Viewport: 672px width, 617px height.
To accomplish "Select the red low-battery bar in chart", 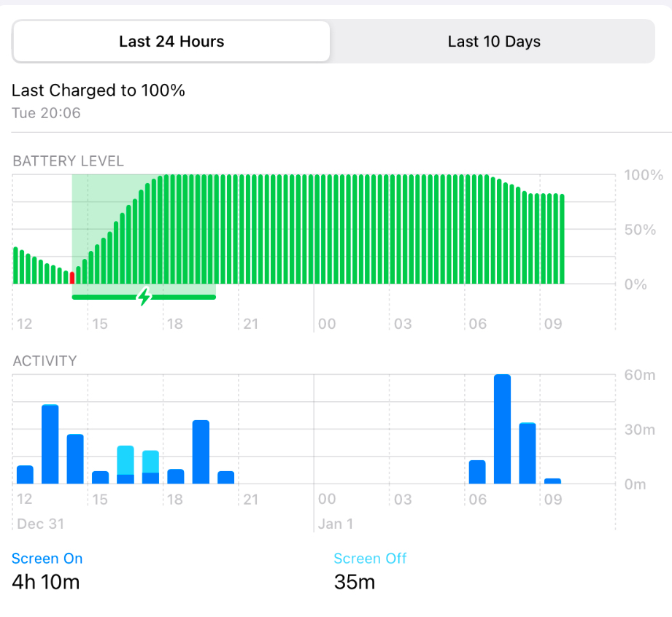I will pos(72,277).
